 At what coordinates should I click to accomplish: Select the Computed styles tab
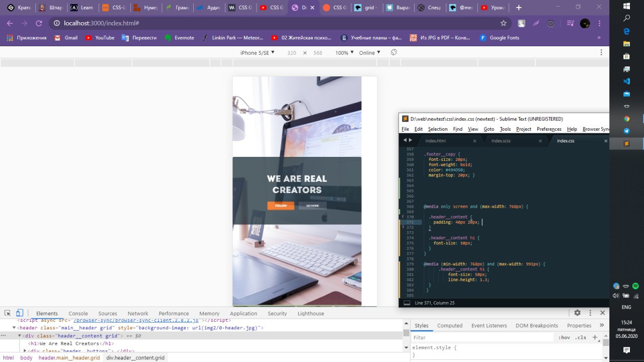(x=450, y=325)
